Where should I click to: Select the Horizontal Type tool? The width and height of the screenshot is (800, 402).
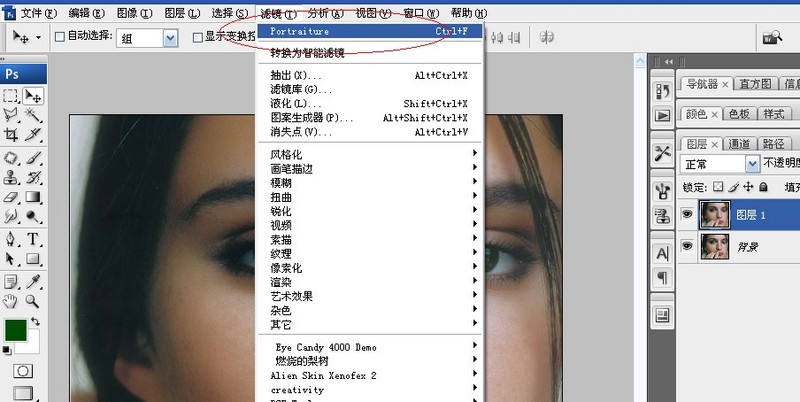[33, 239]
